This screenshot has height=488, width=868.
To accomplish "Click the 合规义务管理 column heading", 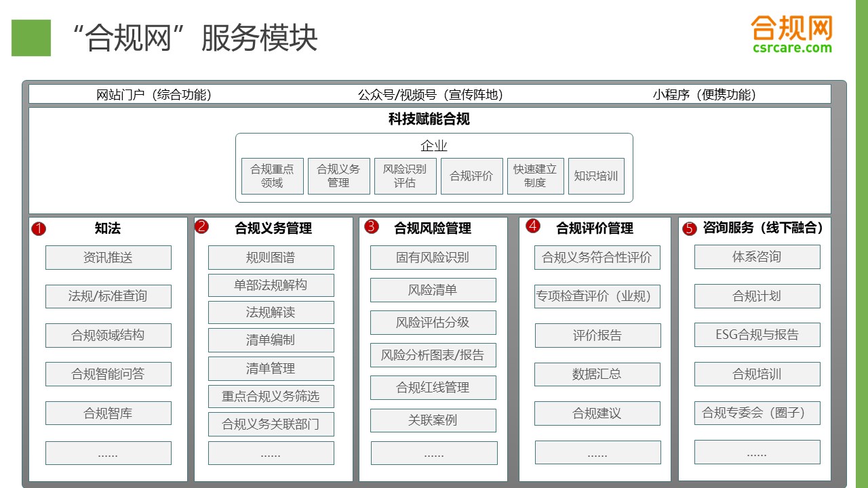I will [273, 228].
